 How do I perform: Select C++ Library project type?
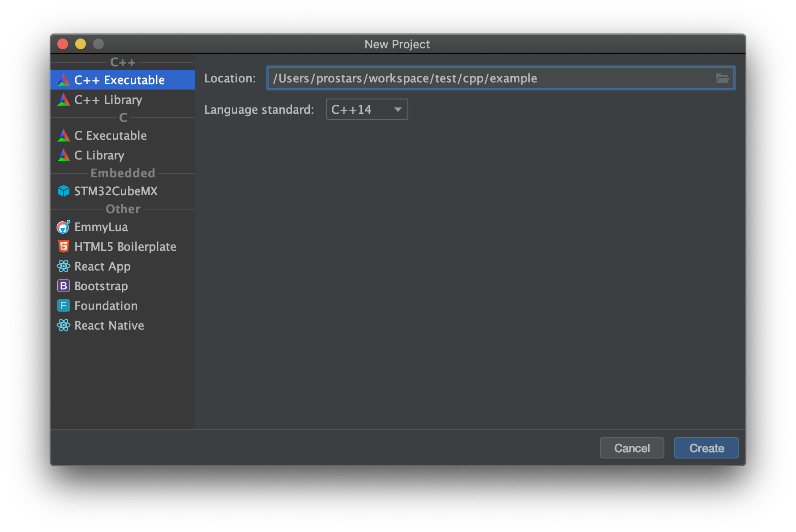pos(123,100)
